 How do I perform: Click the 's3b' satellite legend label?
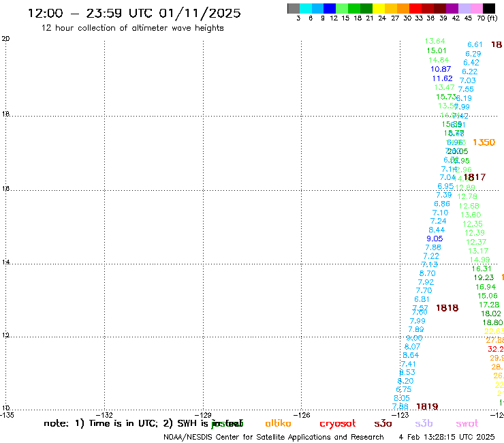[424, 423]
